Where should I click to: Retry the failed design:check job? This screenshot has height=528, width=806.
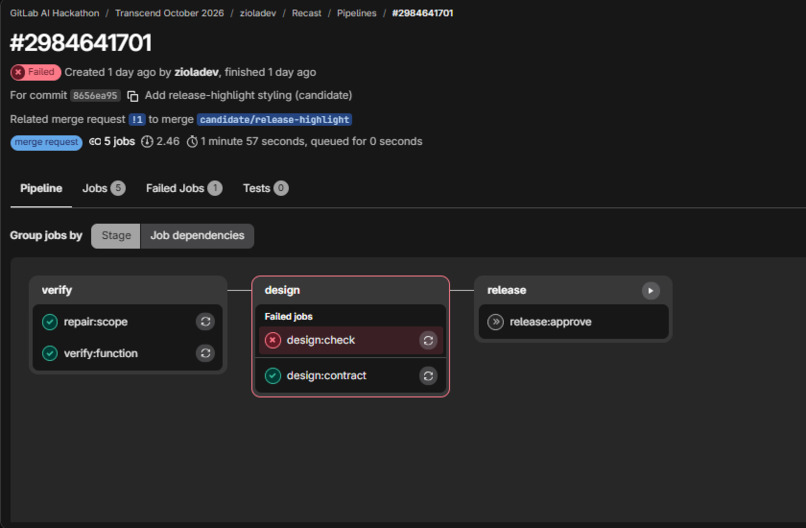[428, 340]
